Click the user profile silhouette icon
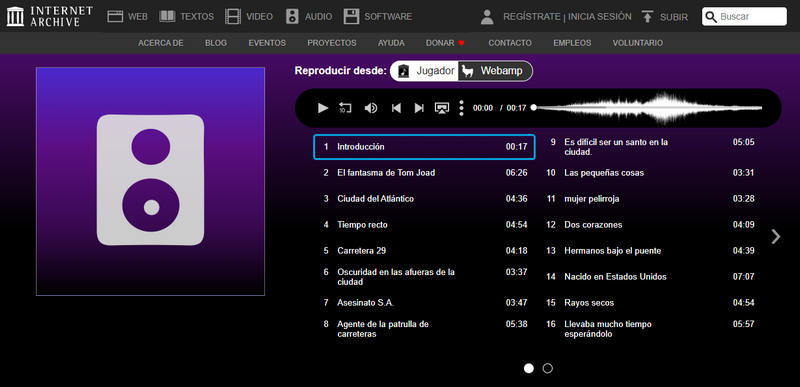The height and width of the screenshot is (387, 800). coord(487,17)
